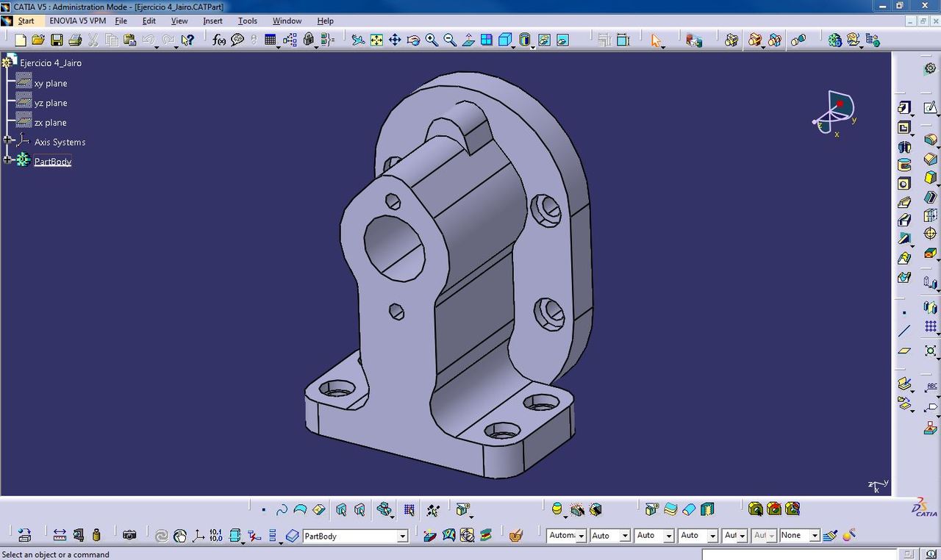Expand the Axis Systems tree node

[7, 140]
